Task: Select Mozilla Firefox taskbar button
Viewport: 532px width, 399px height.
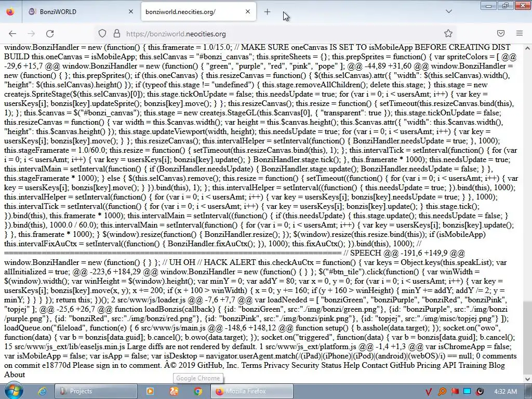Action: [x=252, y=391]
